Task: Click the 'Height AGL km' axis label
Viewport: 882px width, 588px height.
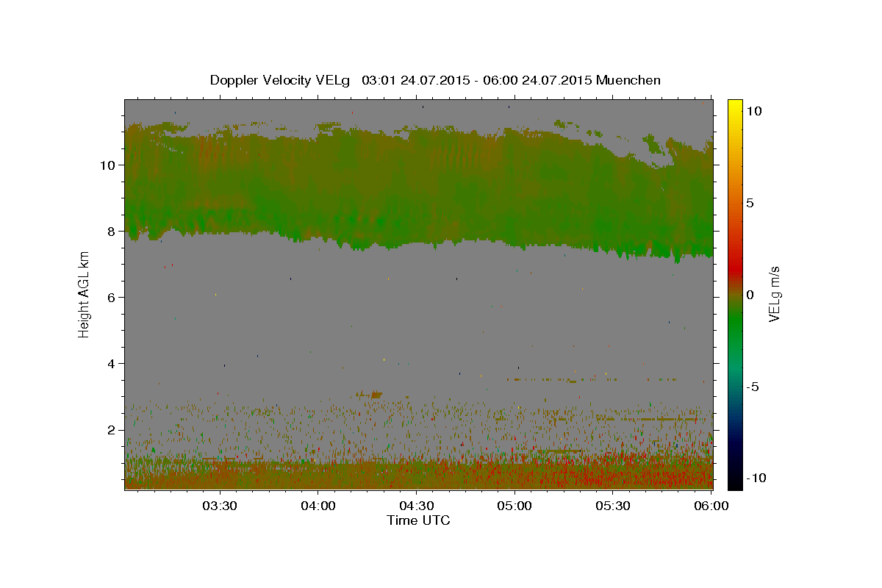Action: (84, 294)
